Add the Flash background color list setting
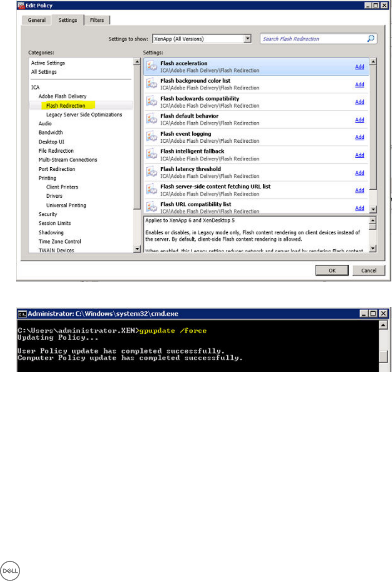392x581 pixels. (x=359, y=84)
